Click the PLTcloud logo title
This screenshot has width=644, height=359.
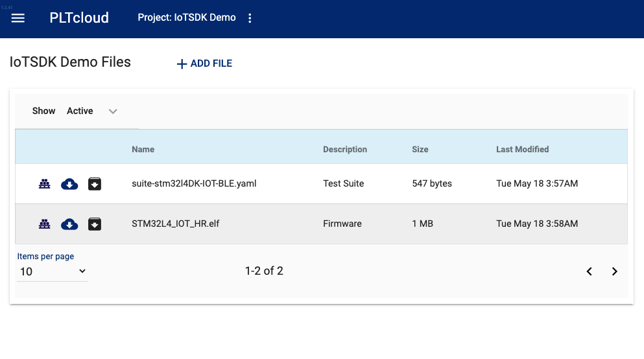[x=79, y=17]
